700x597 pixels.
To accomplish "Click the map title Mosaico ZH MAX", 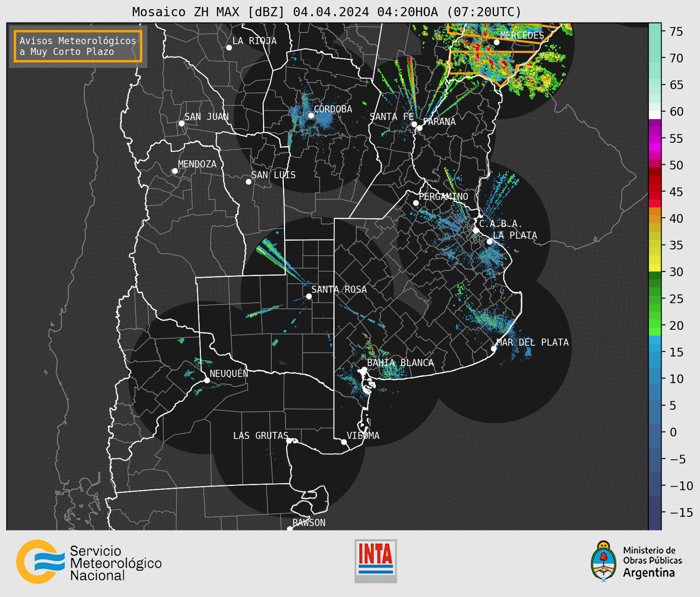I will (x=327, y=12).
